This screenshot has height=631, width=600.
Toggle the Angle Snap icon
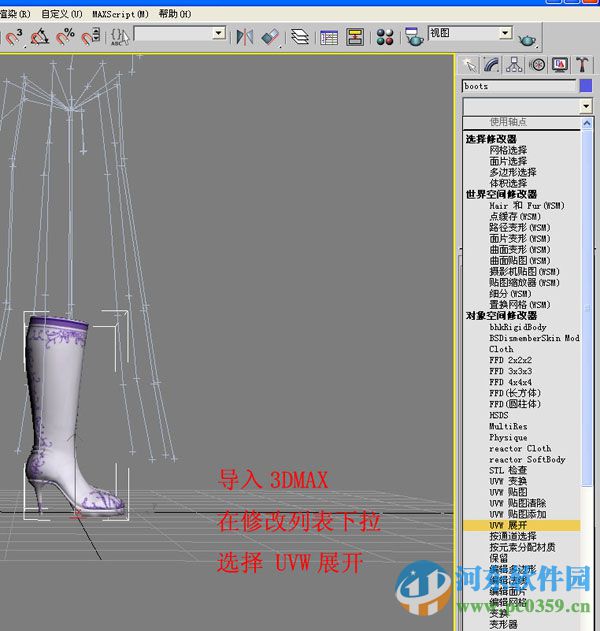(39, 37)
